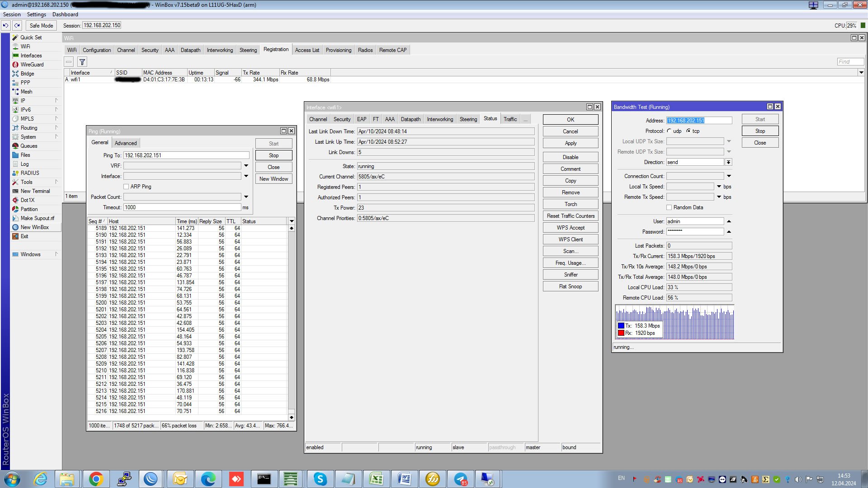Screen dimensions: 868x488
Task: Expand the Connection Count dropdown
Action: 729,176
